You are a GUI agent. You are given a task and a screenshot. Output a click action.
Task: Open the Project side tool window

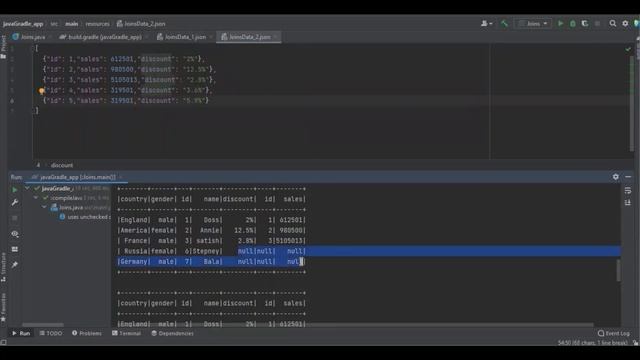(x=4, y=46)
